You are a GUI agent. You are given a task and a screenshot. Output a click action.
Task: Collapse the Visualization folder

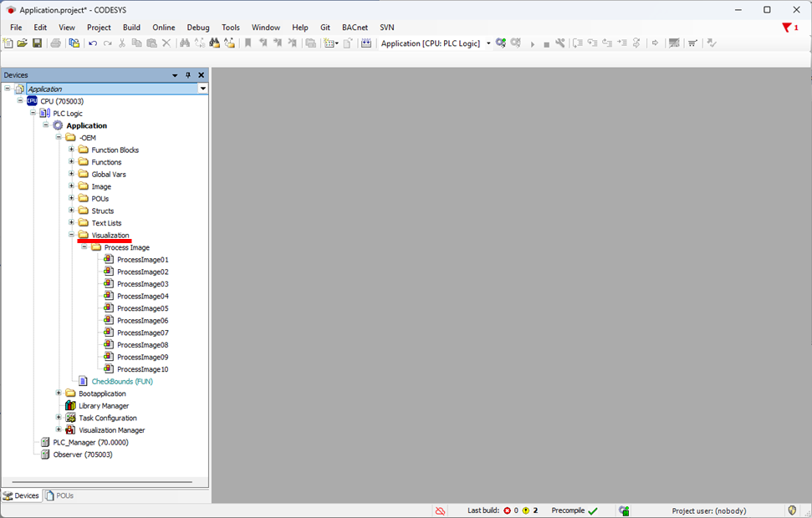coord(72,235)
